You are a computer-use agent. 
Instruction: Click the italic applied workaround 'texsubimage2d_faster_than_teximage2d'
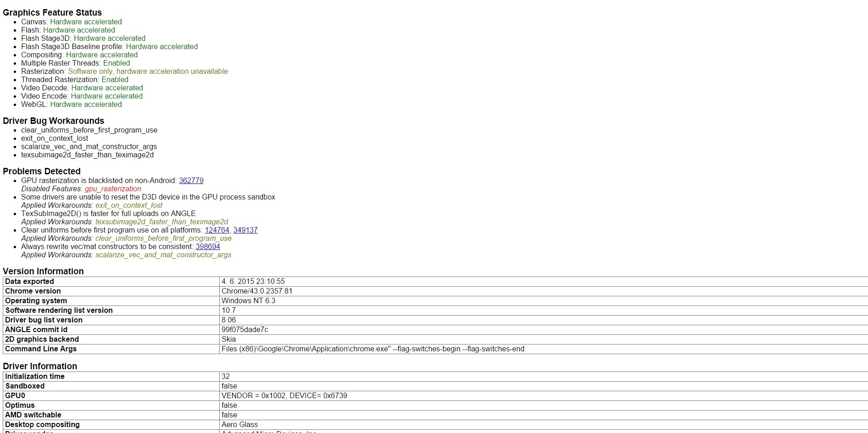point(161,222)
